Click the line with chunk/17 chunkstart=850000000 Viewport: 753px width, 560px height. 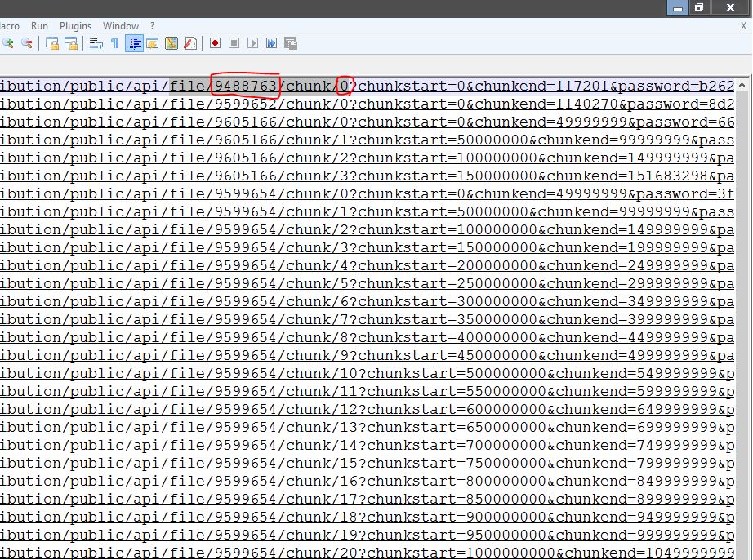368,500
